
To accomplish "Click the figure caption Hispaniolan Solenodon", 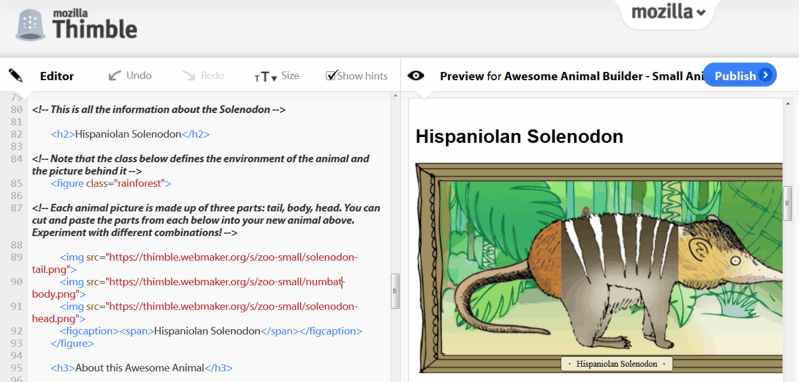I will (617, 364).
